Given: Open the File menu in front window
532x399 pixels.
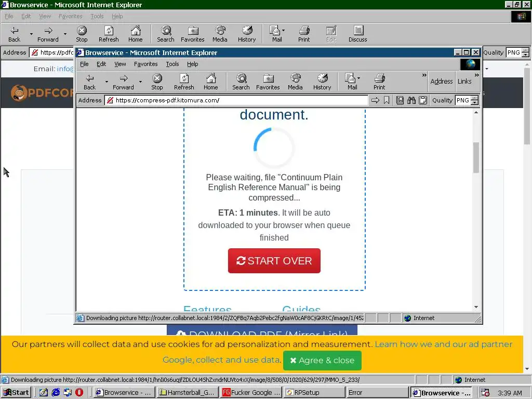Looking at the screenshot, I should point(84,64).
